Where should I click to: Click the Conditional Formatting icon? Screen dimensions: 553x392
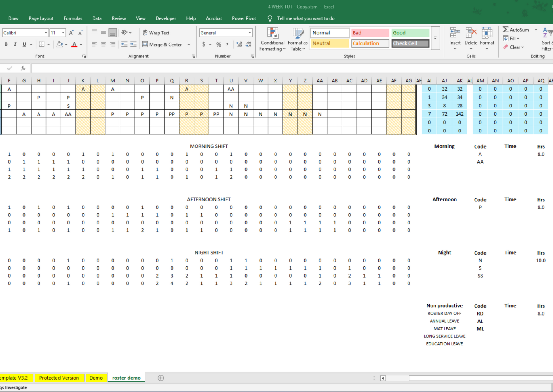[272, 34]
